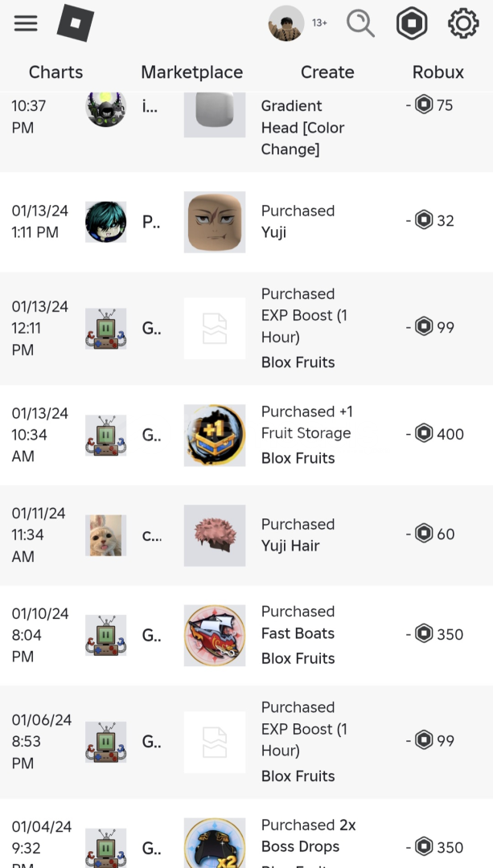Tap the Roblox logo home icon
The width and height of the screenshot is (493, 868).
[x=75, y=23]
